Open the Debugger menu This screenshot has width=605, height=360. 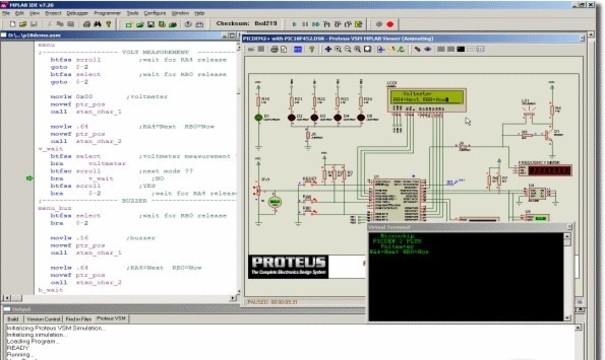[x=77, y=13]
